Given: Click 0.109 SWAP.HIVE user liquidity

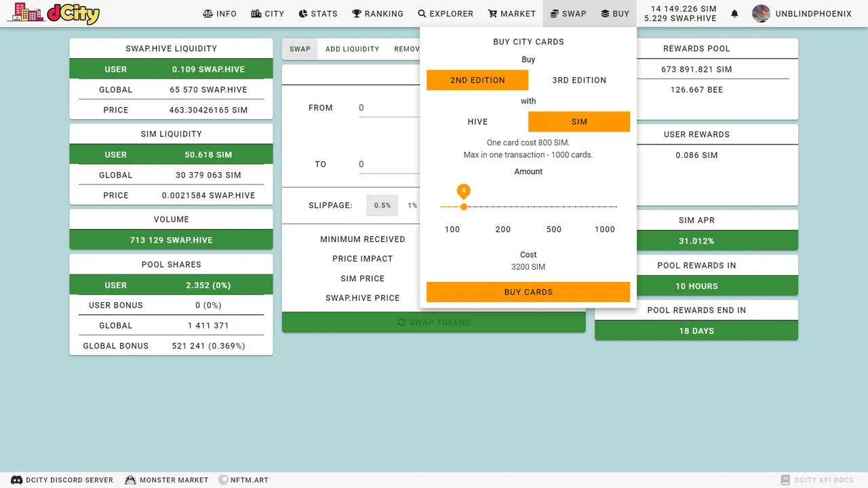Looking at the screenshot, I should [x=208, y=69].
